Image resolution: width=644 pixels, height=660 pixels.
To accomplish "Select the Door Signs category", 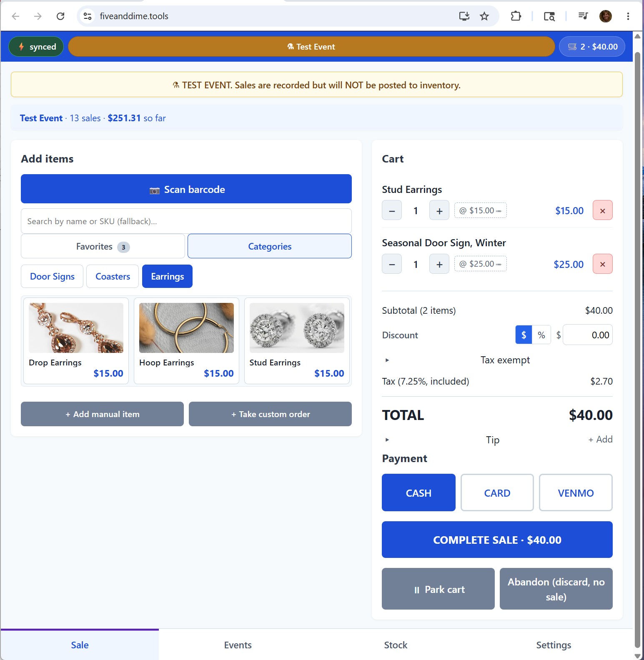I will coord(52,276).
